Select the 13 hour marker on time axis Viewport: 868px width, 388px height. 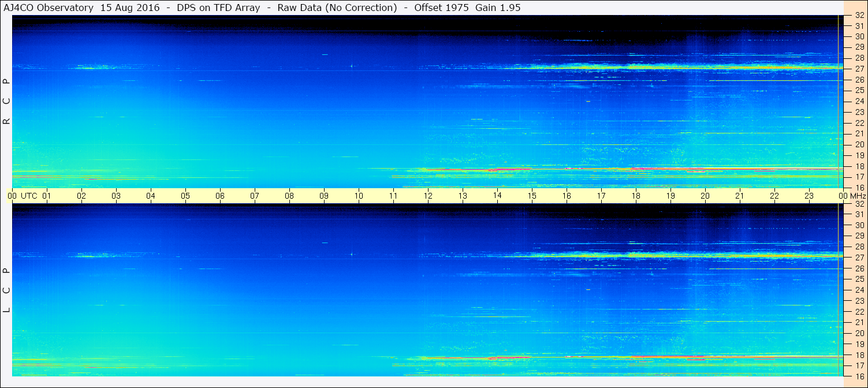click(x=463, y=196)
